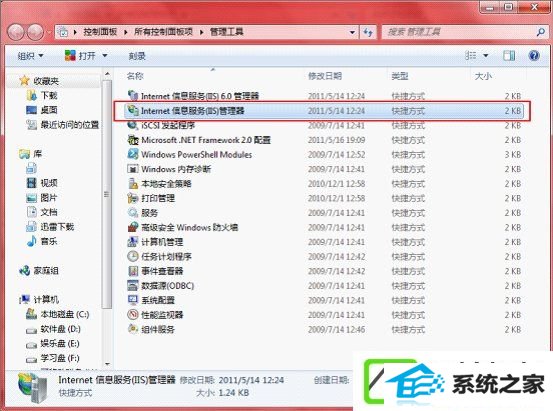Select the 高级安全 Windows 防火墙 icon
The width and height of the screenshot is (553, 411).
pyautogui.click(x=133, y=227)
